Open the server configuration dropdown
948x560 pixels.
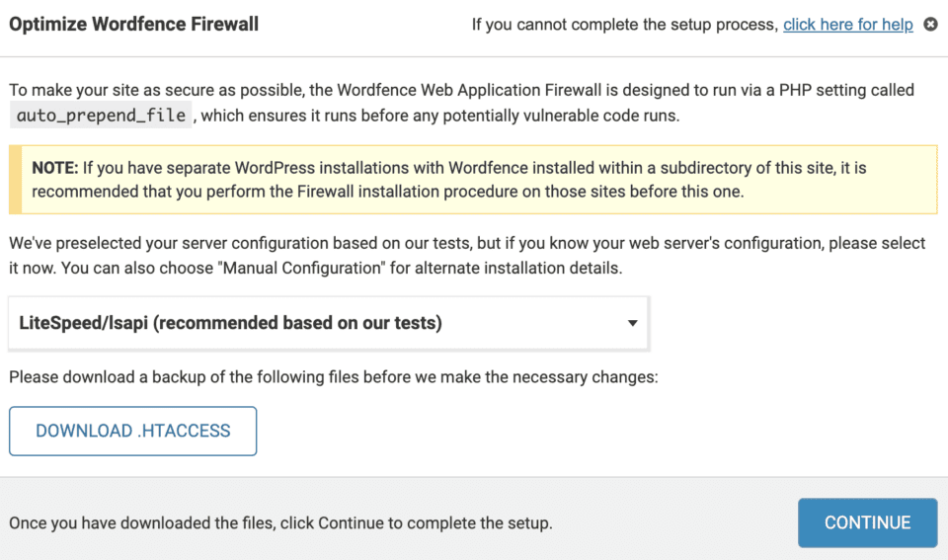click(x=328, y=323)
